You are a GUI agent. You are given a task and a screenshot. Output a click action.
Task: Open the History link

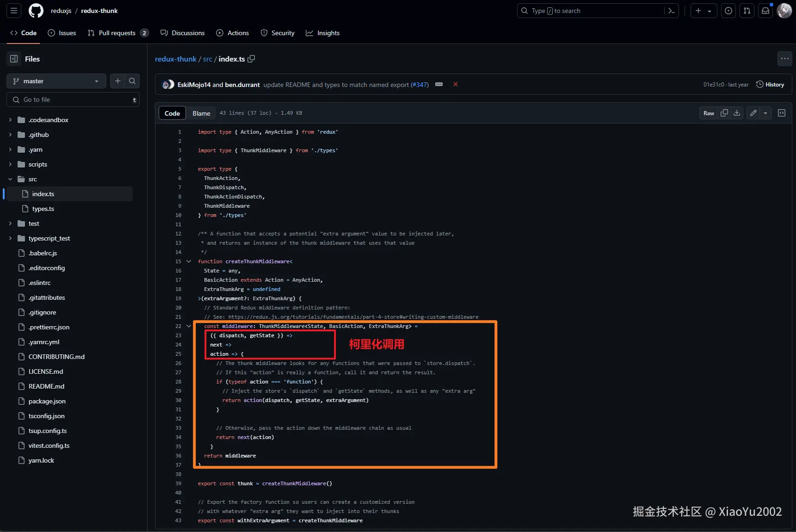[x=770, y=84]
